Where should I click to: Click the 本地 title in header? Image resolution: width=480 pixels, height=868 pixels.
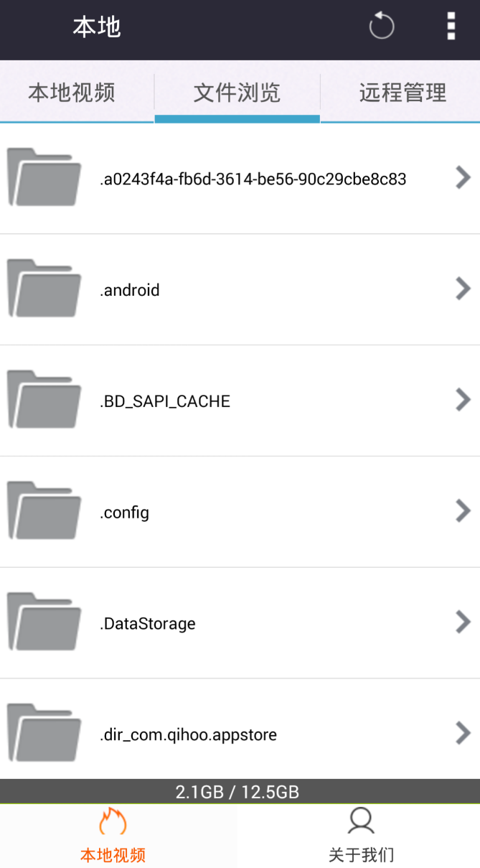tap(96, 27)
